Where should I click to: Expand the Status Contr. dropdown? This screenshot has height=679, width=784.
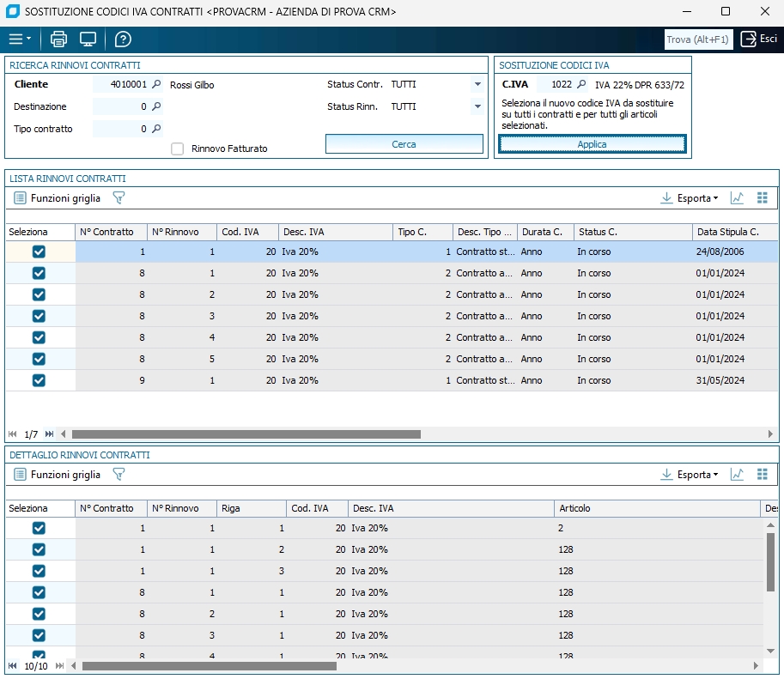click(x=477, y=85)
